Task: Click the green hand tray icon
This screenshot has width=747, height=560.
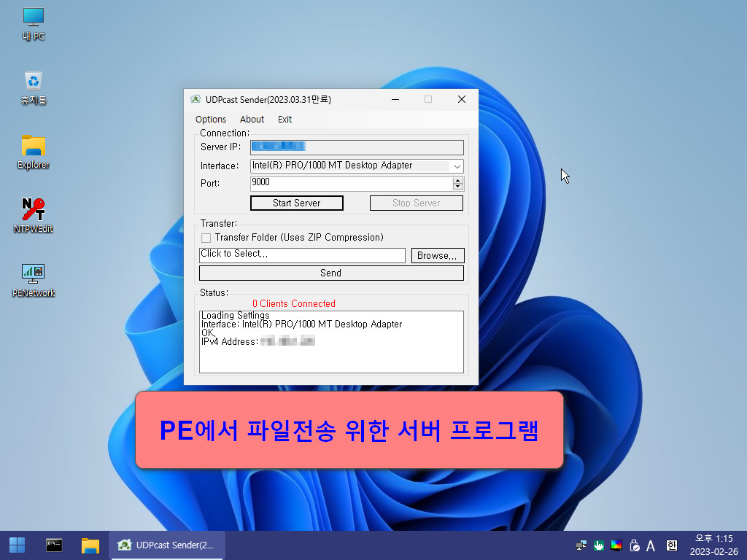Action: tap(598, 545)
